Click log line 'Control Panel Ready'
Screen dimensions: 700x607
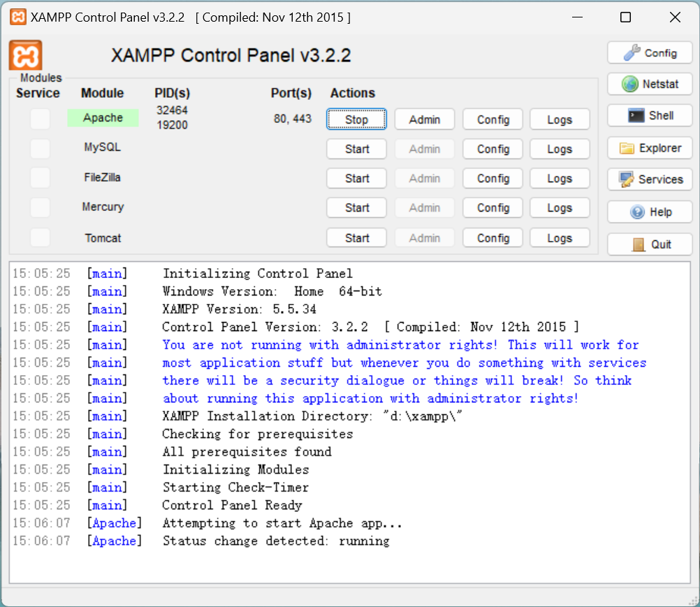232,505
